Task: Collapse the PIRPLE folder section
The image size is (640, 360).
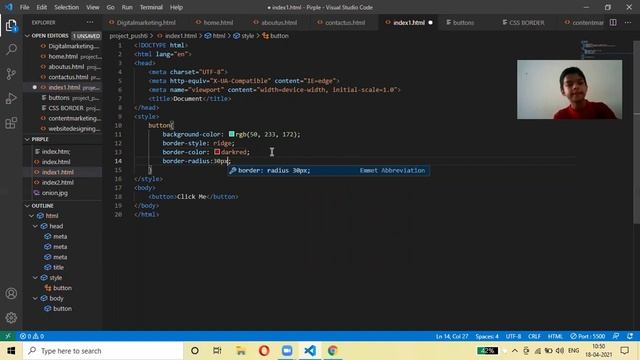Action: [27, 140]
